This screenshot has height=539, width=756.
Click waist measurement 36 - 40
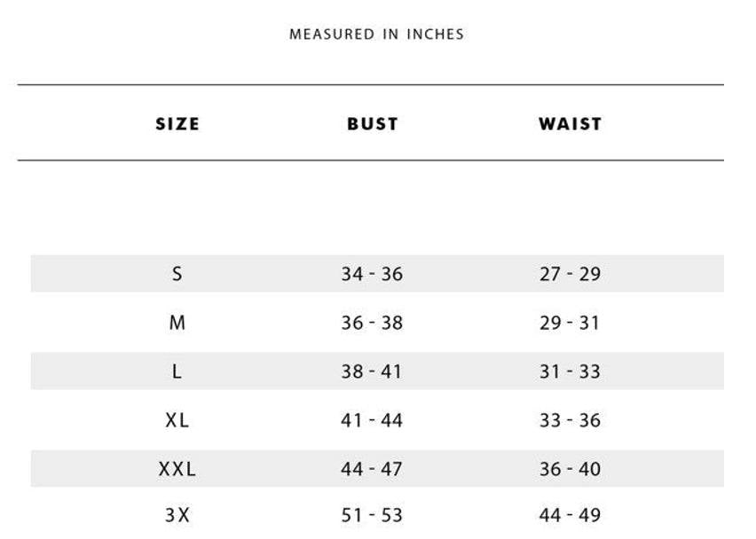[x=570, y=469]
